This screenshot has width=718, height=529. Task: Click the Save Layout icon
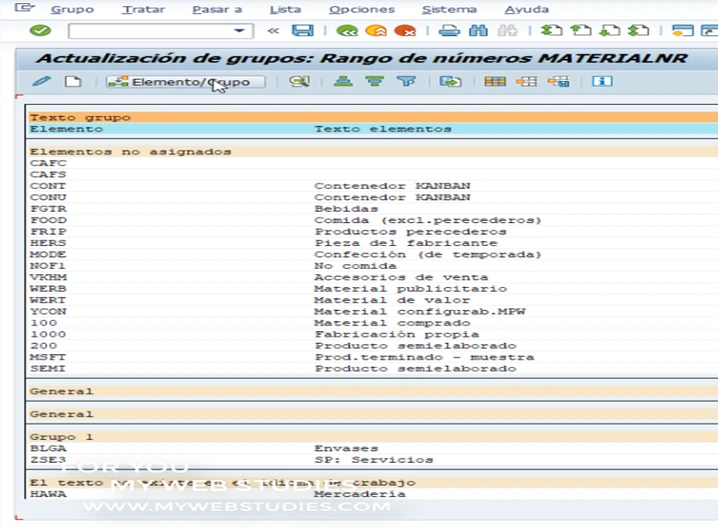point(558,82)
